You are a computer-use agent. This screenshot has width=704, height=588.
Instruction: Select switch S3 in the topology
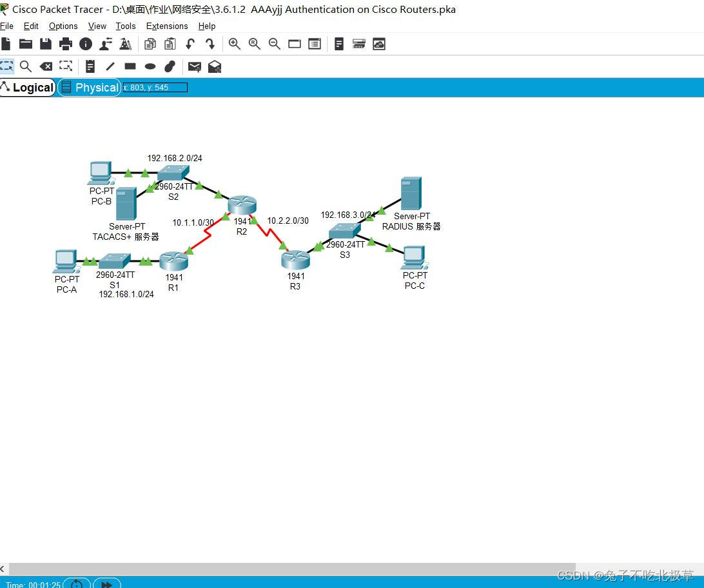(344, 231)
